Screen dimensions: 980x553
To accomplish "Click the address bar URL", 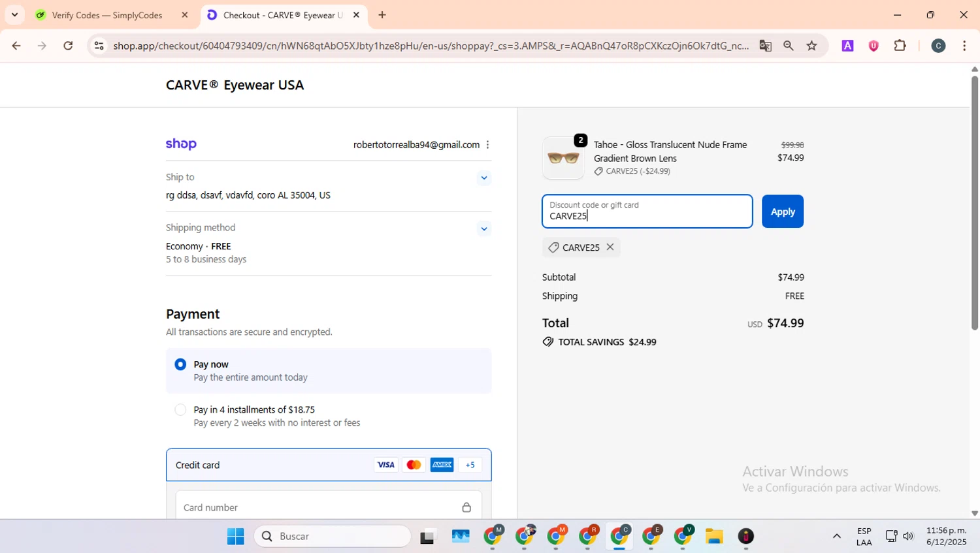I will click(x=431, y=46).
